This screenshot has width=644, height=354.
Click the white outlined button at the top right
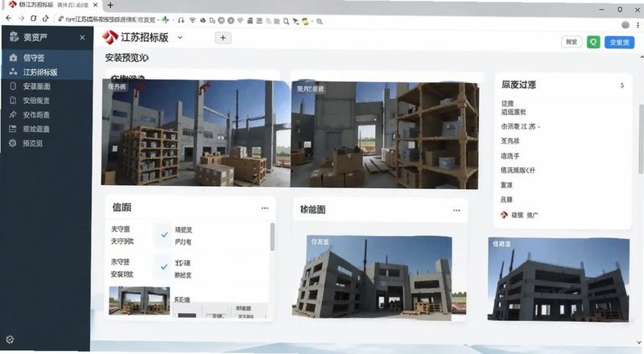(572, 42)
